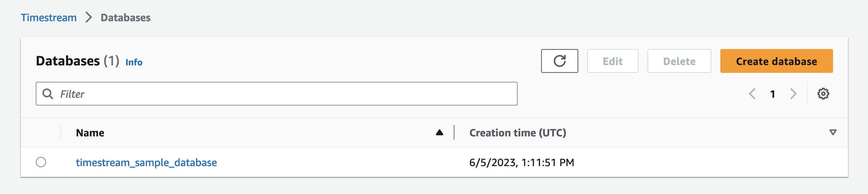Refresh the databases list
Image resolution: width=868 pixels, height=194 pixels.
click(559, 61)
